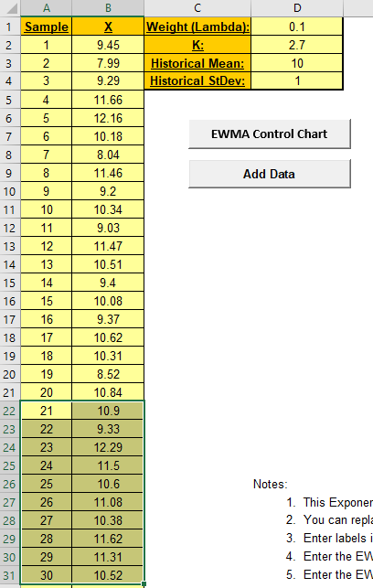Select the K value cell 2.7
Viewport: 373px width, 588px height.
tap(297, 45)
